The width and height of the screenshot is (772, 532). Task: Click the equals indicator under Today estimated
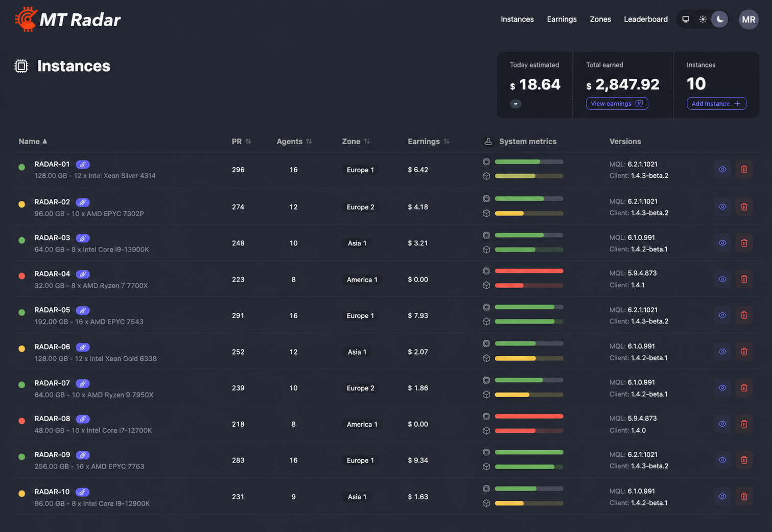point(516,104)
